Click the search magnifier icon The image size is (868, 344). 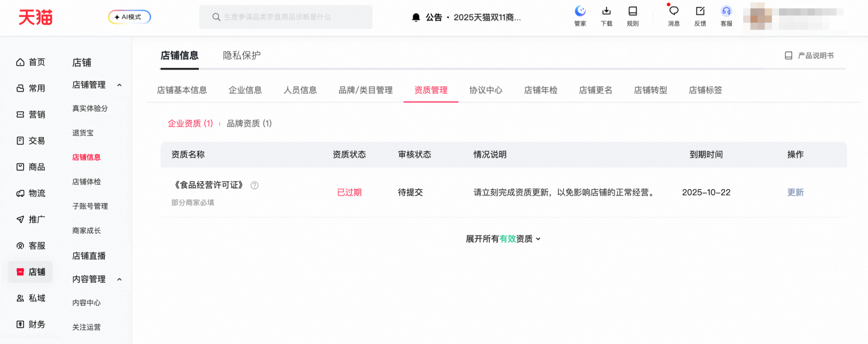click(216, 17)
